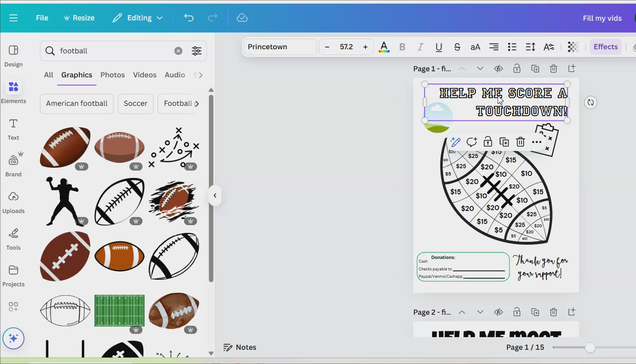Delete Page 1 with trash icon
Viewport: 636px width, 364px height.
coord(553,68)
